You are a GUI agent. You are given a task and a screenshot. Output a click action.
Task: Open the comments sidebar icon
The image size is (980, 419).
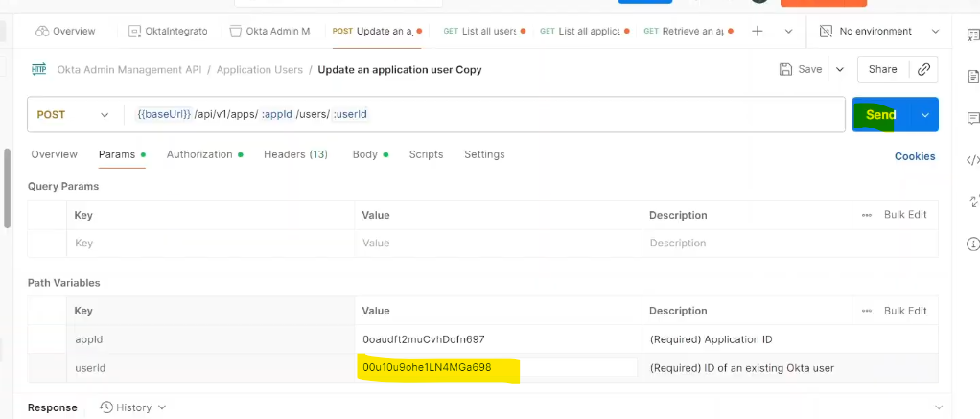[x=972, y=119]
